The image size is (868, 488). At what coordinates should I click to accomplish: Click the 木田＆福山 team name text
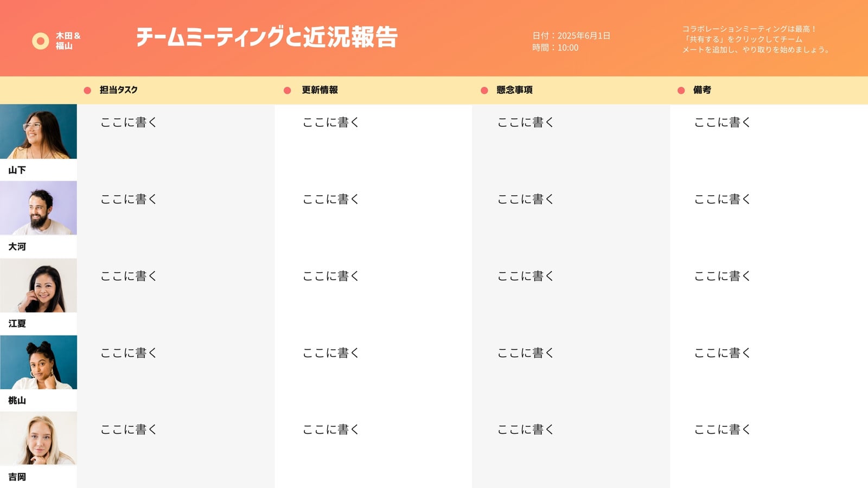pyautogui.click(x=68, y=41)
